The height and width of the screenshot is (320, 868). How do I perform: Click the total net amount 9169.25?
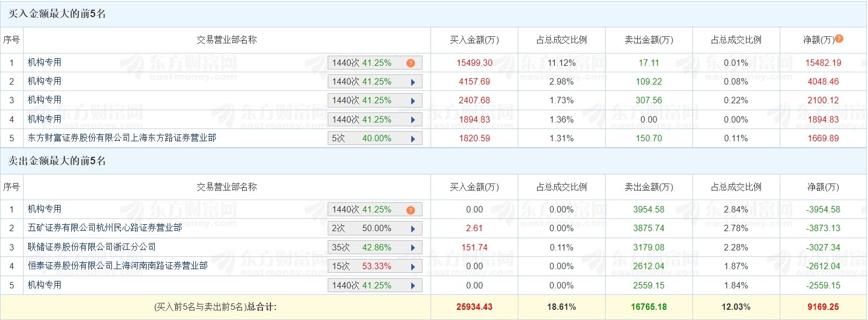click(x=823, y=307)
